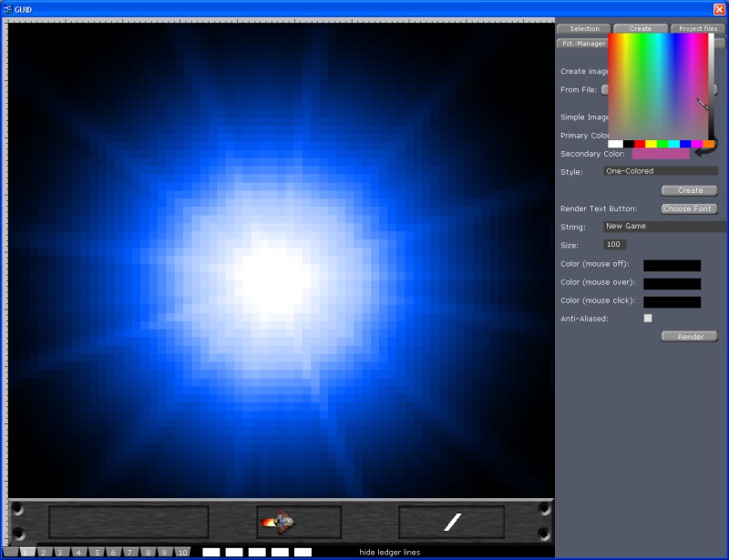Open the Fct.-Manager tab
The image size is (729, 560).
[583, 44]
